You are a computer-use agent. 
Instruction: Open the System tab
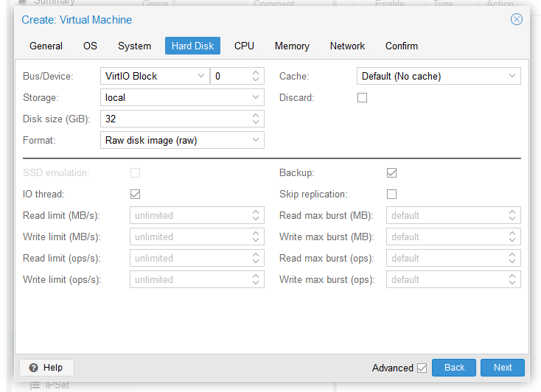point(134,46)
